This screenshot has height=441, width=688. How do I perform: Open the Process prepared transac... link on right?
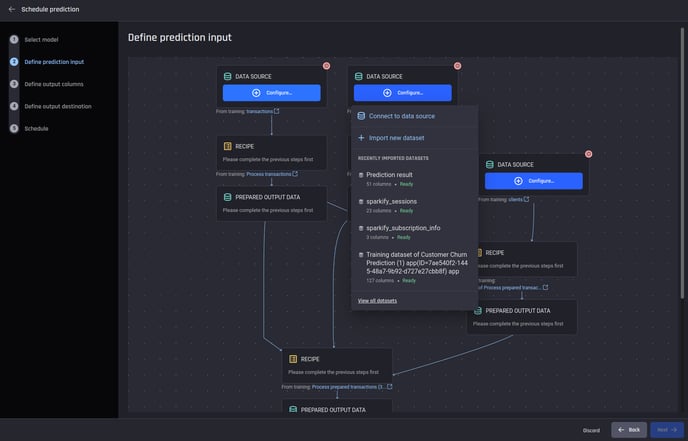point(512,288)
